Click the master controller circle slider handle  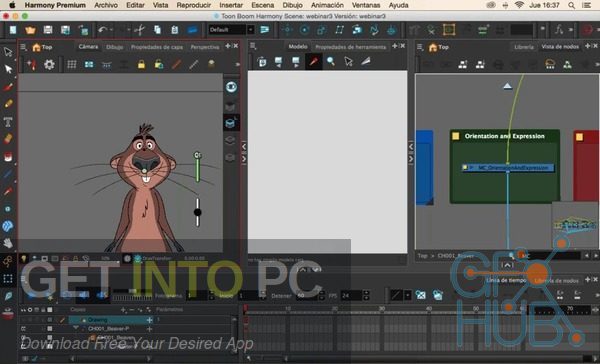click(x=197, y=212)
